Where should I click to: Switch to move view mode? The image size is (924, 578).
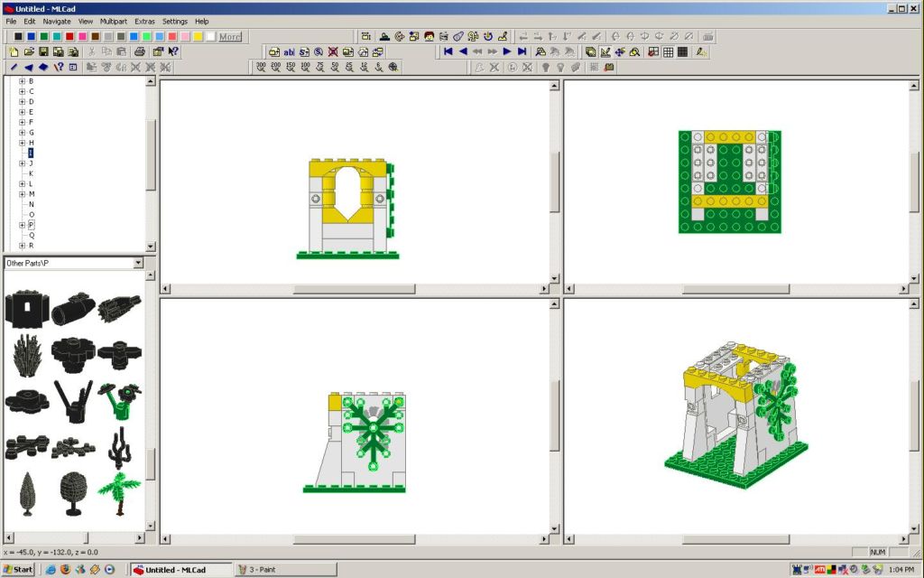click(x=620, y=51)
